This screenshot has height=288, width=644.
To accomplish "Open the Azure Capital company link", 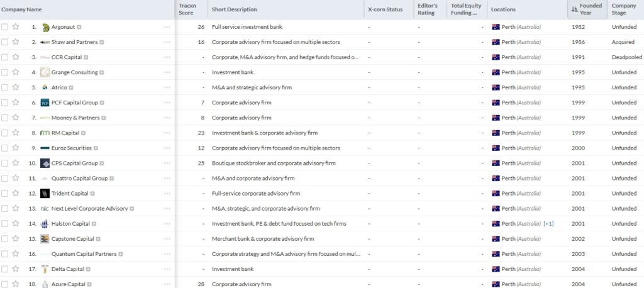I will (x=67, y=284).
